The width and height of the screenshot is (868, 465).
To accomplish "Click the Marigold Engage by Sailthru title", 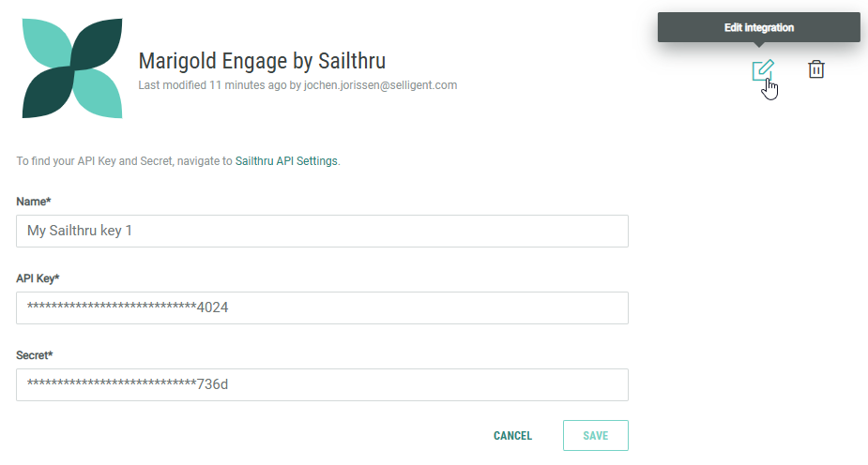I will coord(262,61).
